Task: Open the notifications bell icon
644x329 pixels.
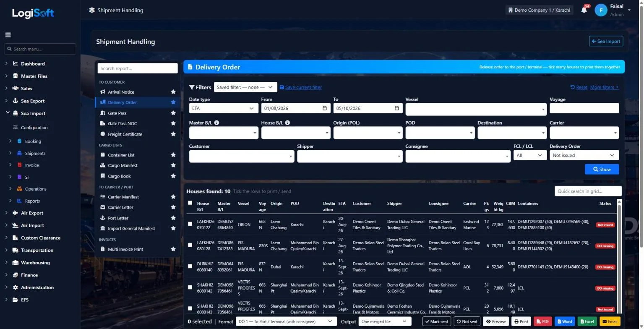Action: click(584, 10)
